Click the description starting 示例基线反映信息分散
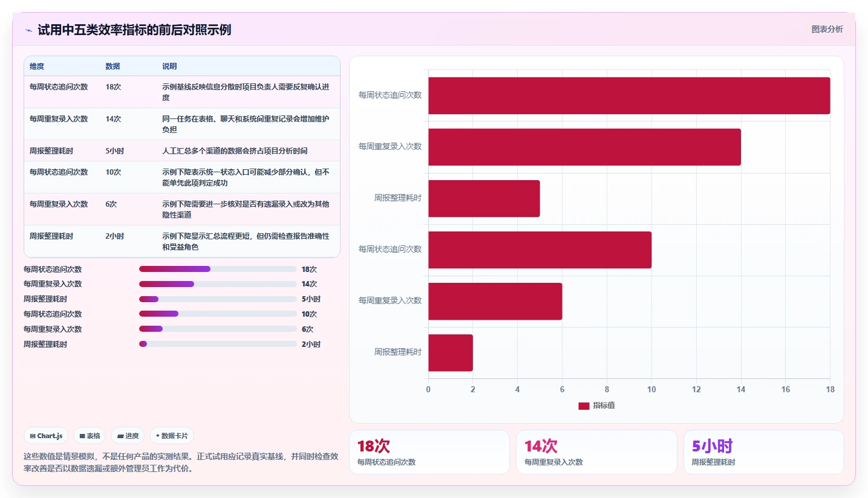The height and width of the screenshot is (498, 868). pos(246,92)
